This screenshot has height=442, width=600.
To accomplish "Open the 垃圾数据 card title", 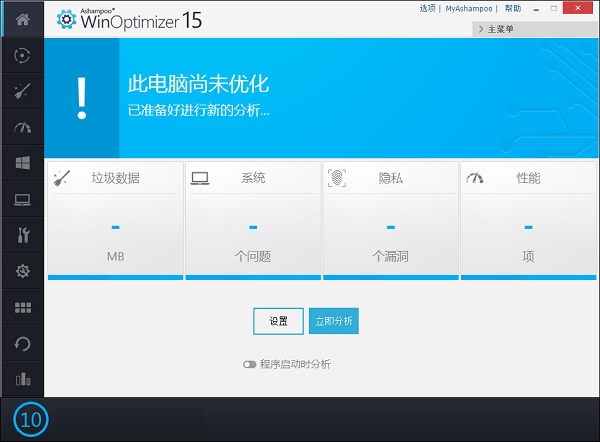I will [x=116, y=178].
